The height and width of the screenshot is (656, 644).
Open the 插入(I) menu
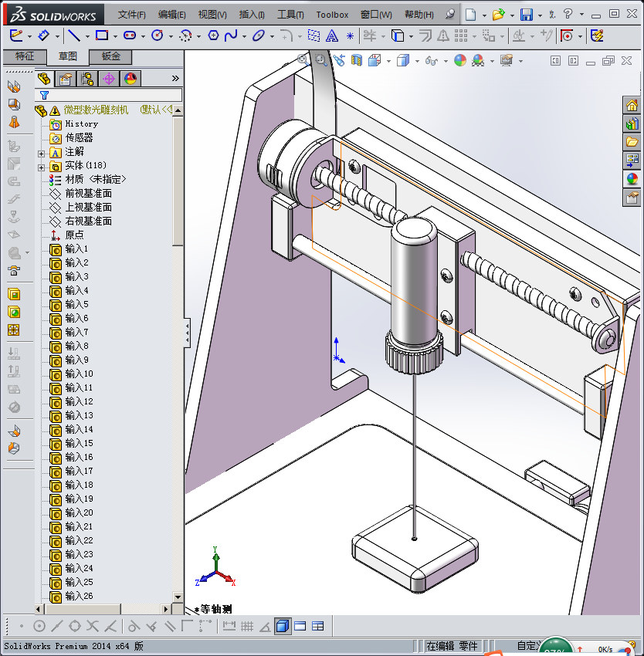[252, 15]
